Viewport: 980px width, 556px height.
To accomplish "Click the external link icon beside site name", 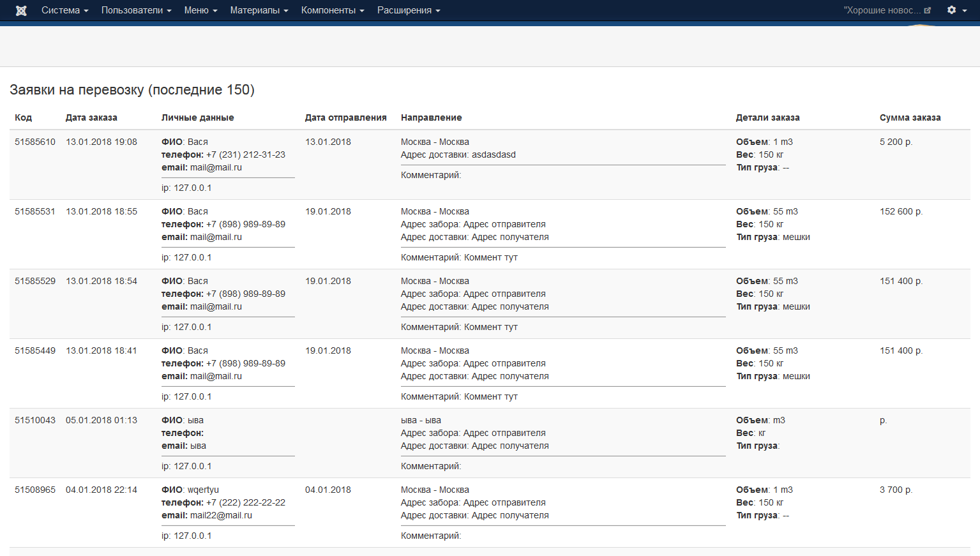I will coord(928,10).
